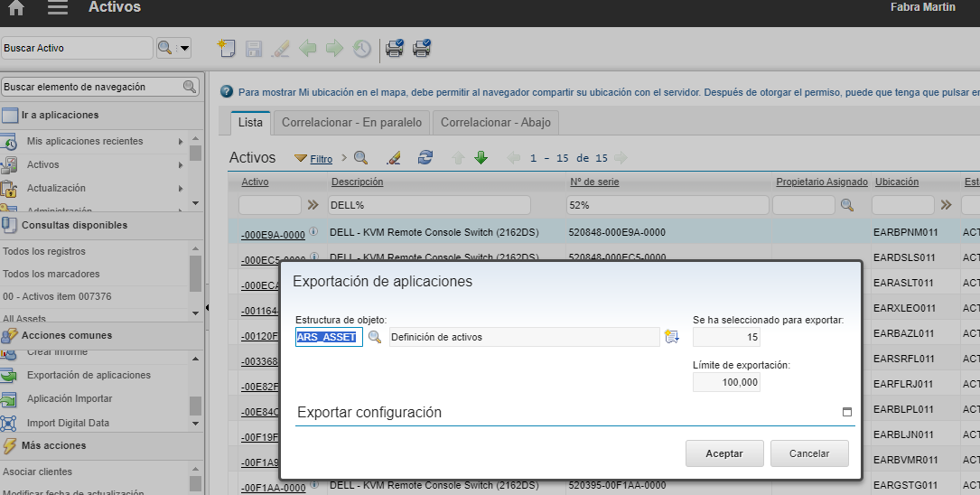The image size is (980, 495).
Task: Open Exportación de aplicaciones action
Action: pyautogui.click(x=89, y=375)
